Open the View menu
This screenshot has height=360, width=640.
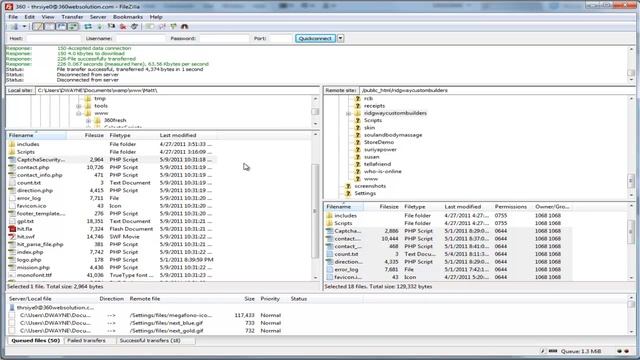48,17
